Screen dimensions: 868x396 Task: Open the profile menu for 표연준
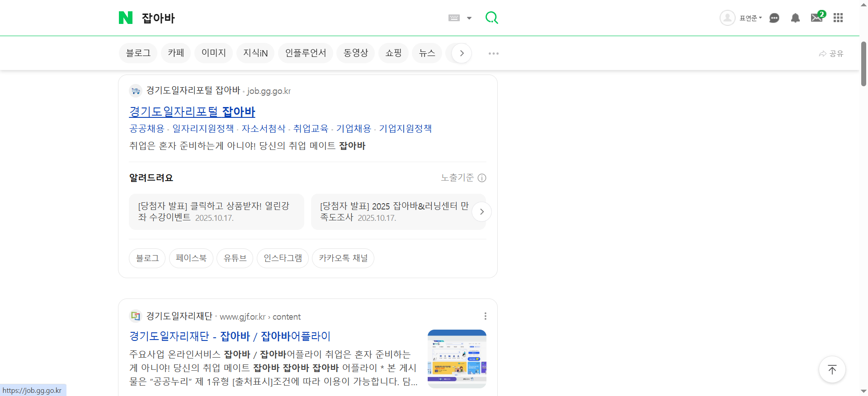750,18
